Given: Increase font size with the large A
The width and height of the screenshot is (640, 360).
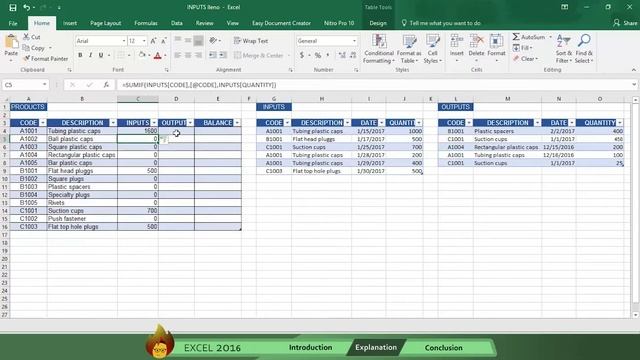Looking at the screenshot, I should (153, 41).
